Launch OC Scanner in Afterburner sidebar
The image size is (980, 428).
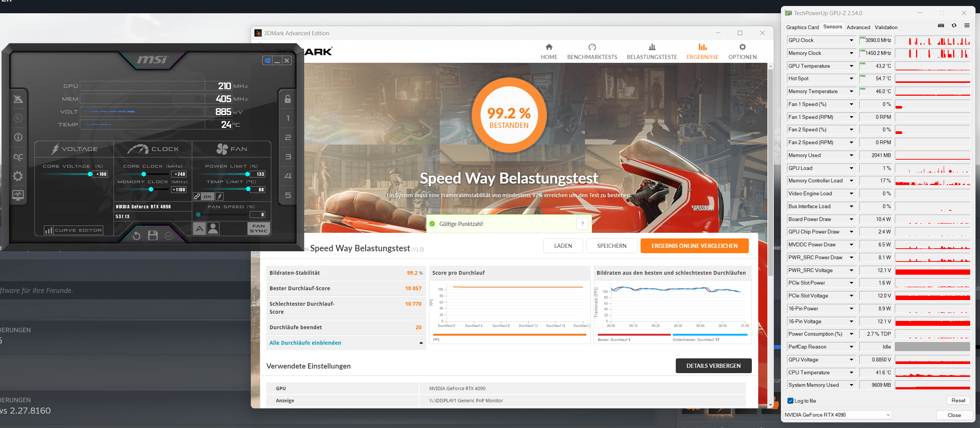18,157
